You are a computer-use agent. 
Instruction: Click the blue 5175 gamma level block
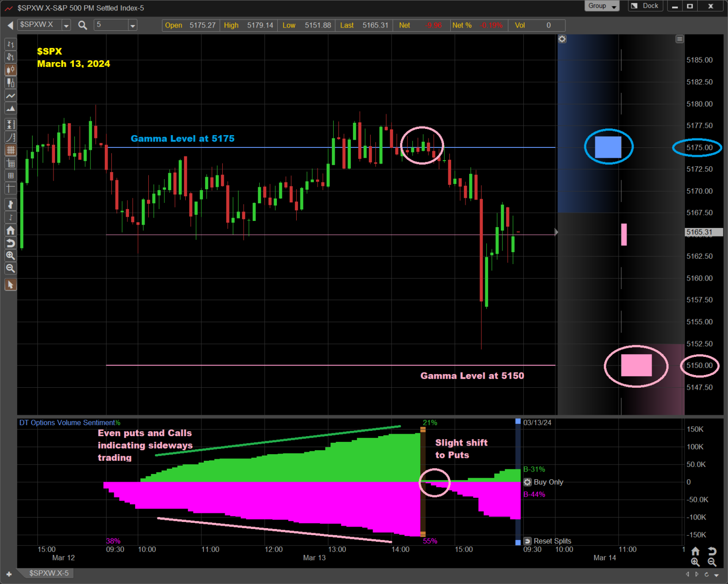pyautogui.click(x=608, y=147)
